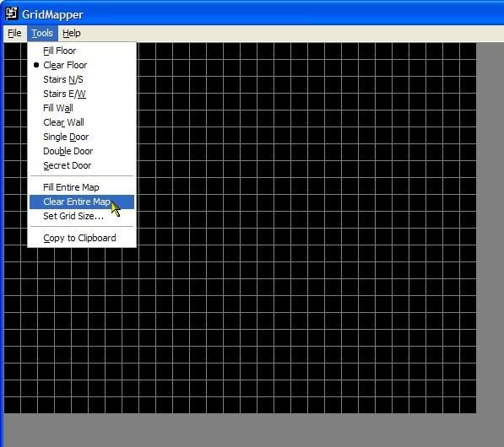Open the File menu
This screenshot has height=447, width=504.
[14, 33]
